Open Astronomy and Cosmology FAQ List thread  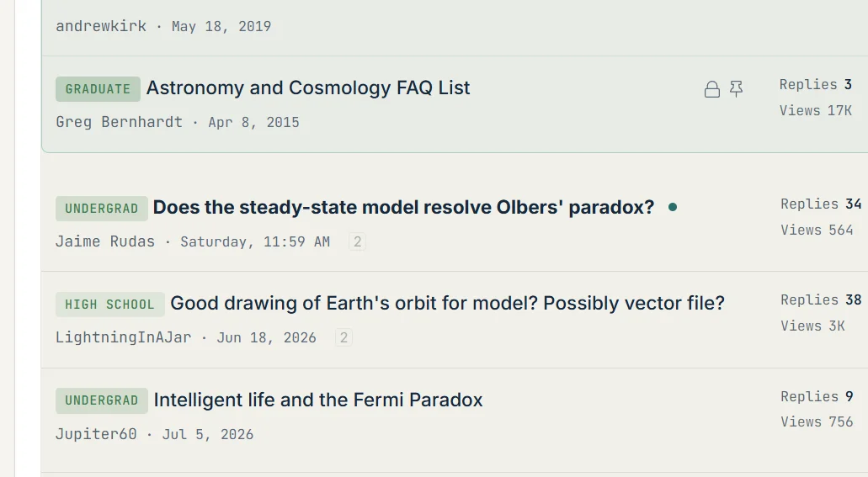click(308, 88)
